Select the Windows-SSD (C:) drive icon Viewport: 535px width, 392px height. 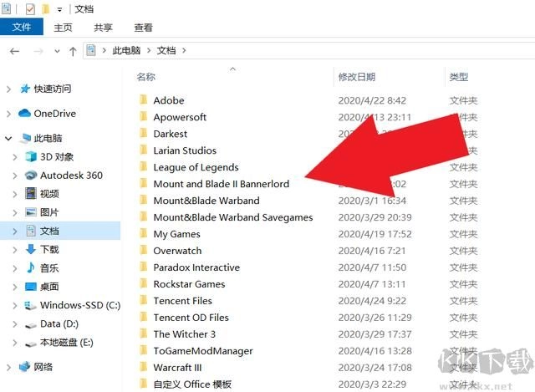coord(31,305)
